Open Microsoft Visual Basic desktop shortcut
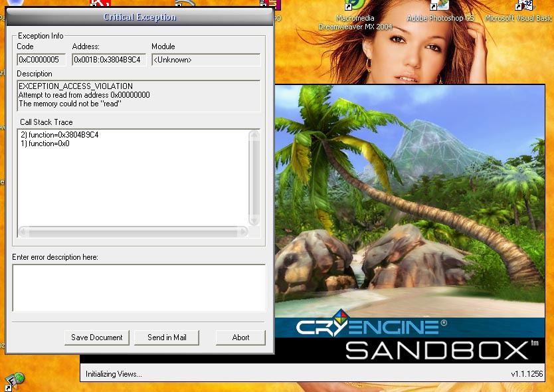Image resolution: width=554 pixels, height=392 pixels. click(519, 11)
